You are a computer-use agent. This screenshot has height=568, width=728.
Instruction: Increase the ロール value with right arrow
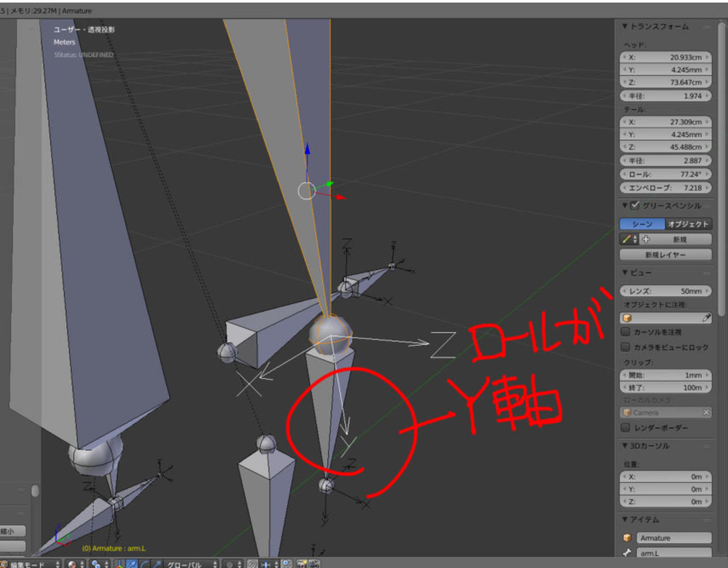click(x=707, y=174)
